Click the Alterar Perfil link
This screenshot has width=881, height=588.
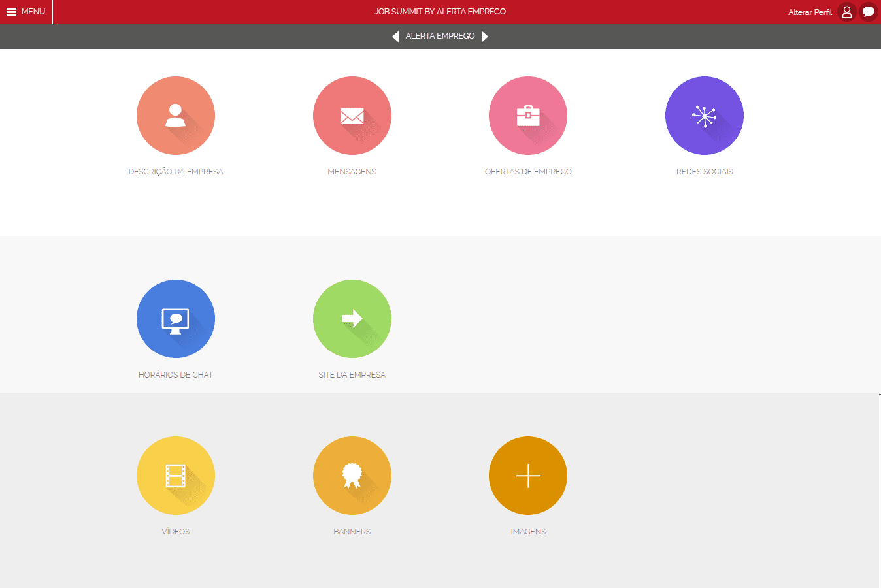(x=810, y=12)
